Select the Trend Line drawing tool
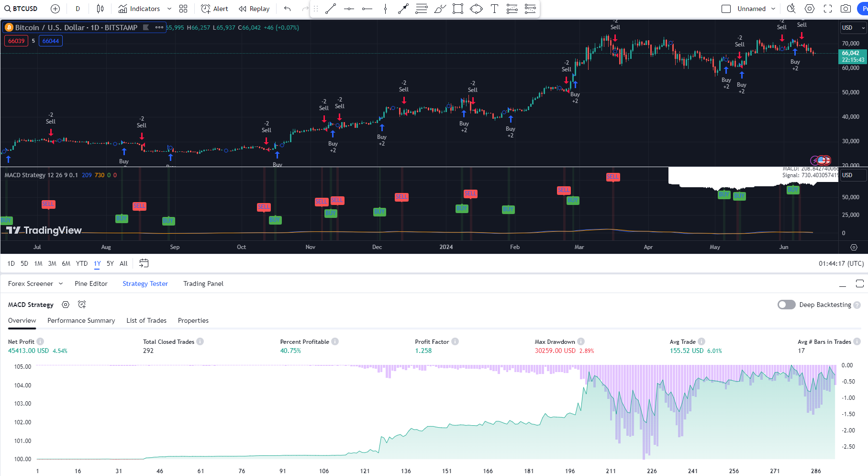 [x=330, y=8]
